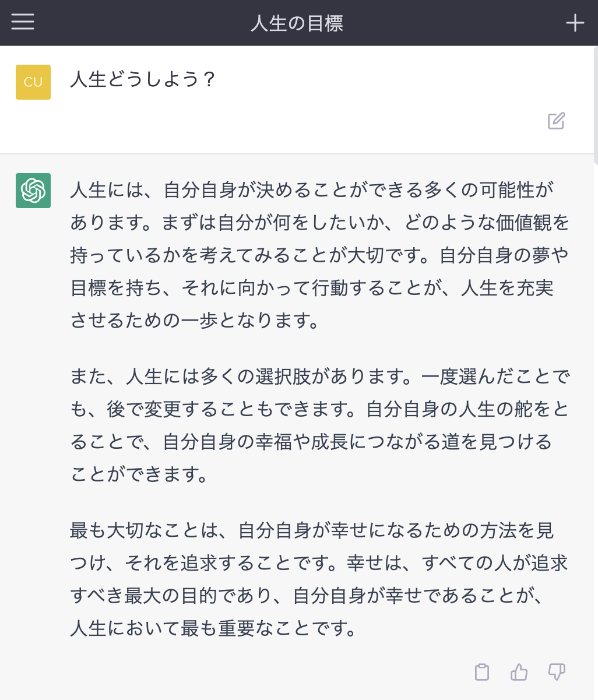598x700 pixels.
Task: Click the ChatGPT logo avatar
Action: [33, 191]
